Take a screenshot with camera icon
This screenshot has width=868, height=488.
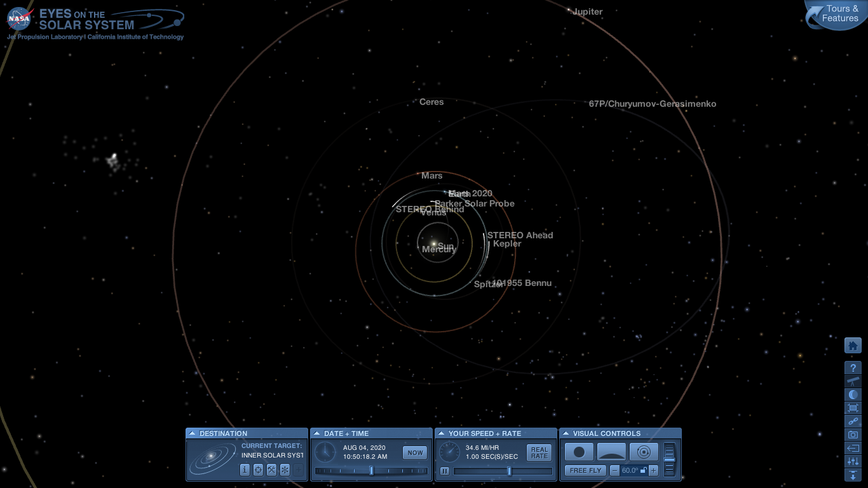click(853, 435)
